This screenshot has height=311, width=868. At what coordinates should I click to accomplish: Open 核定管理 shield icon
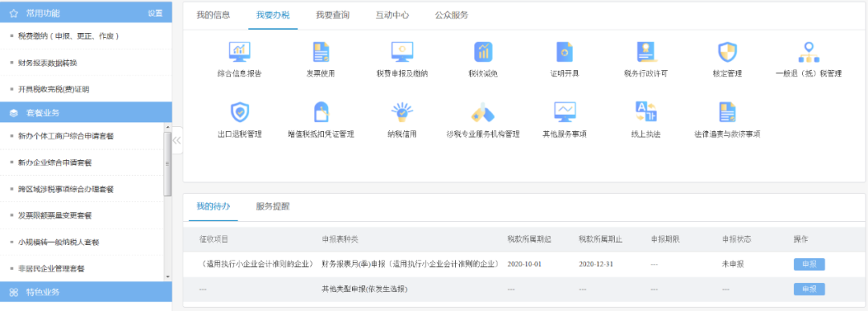click(x=727, y=52)
